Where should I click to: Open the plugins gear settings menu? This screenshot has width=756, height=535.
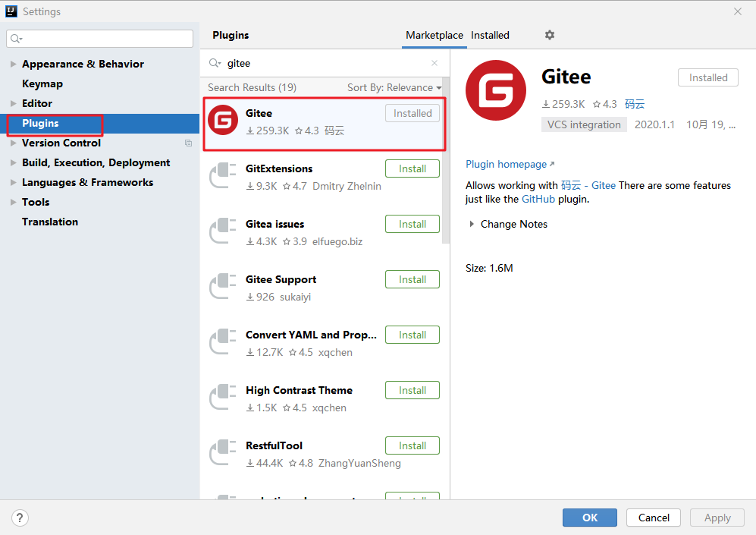pyautogui.click(x=550, y=35)
